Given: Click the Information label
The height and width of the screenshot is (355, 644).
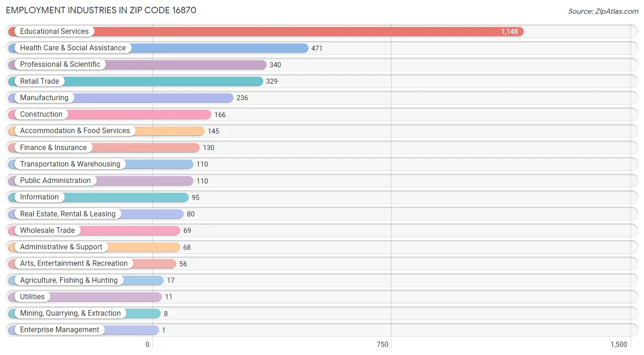Looking at the screenshot, I should [39, 197].
